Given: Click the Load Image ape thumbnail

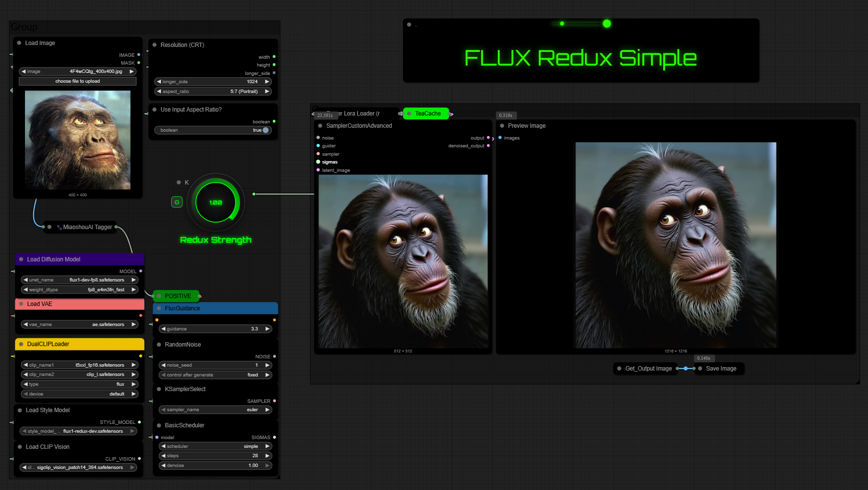Looking at the screenshot, I should [x=78, y=140].
